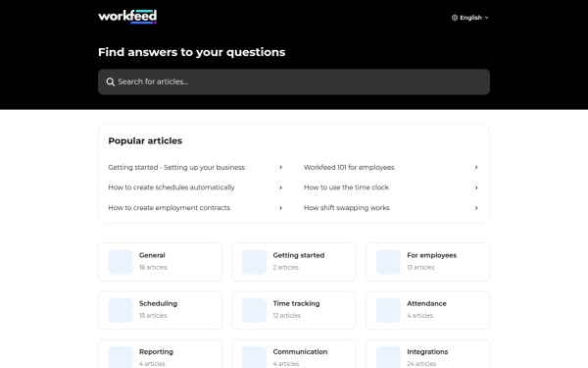Click the 24 articles count under Integrations
The width and height of the screenshot is (588, 368).
tap(421, 363)
